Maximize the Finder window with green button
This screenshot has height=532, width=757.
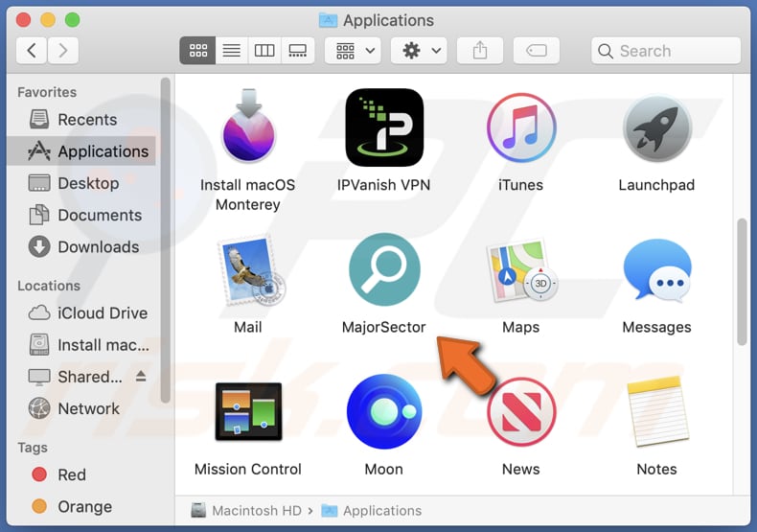pyautogui.click(x=73, y=20)
